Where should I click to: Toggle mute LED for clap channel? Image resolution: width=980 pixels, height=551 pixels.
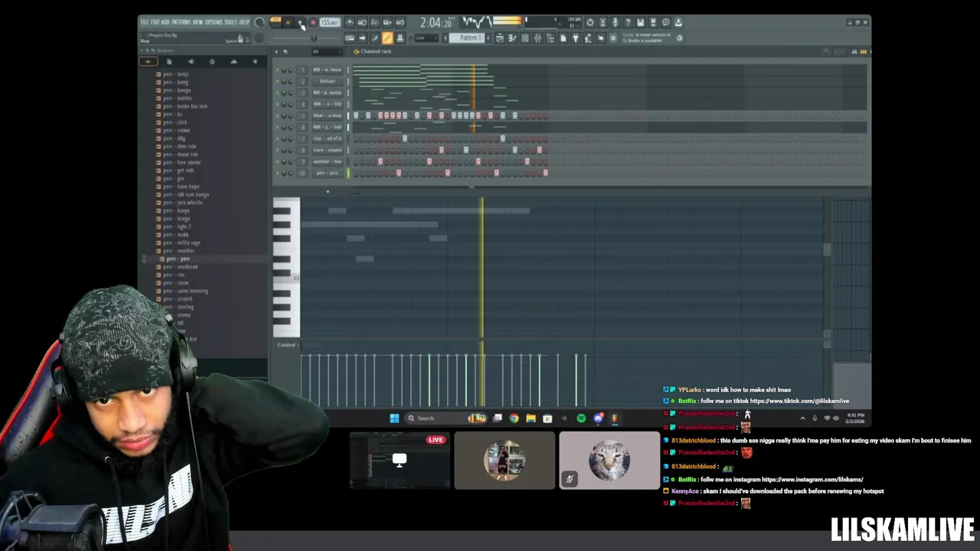(277, 139)
